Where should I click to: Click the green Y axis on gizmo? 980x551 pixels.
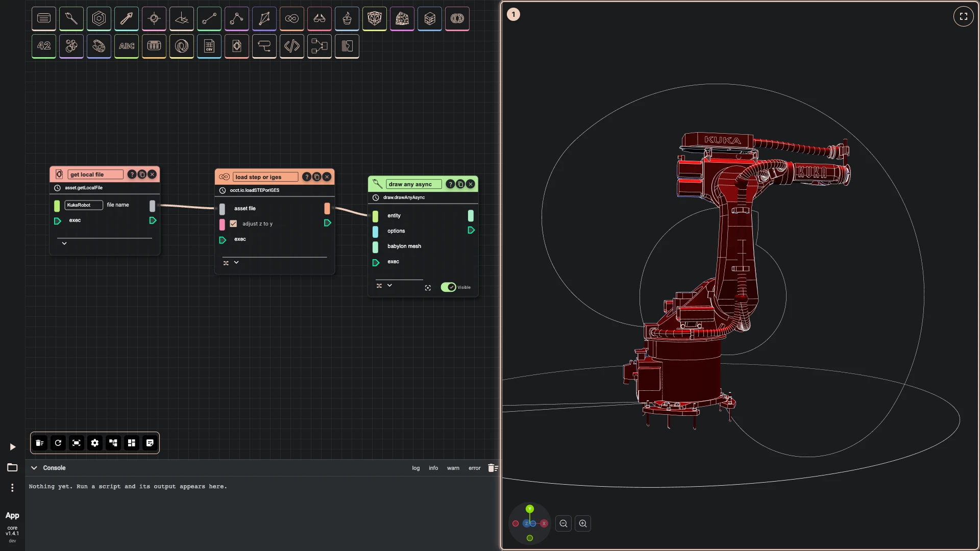point(530,509)
